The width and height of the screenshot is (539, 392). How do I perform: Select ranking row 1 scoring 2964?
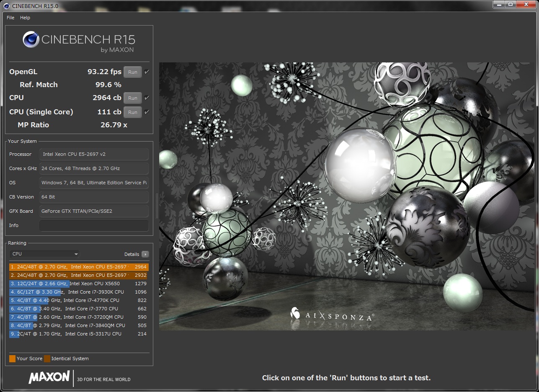point(79,267)
